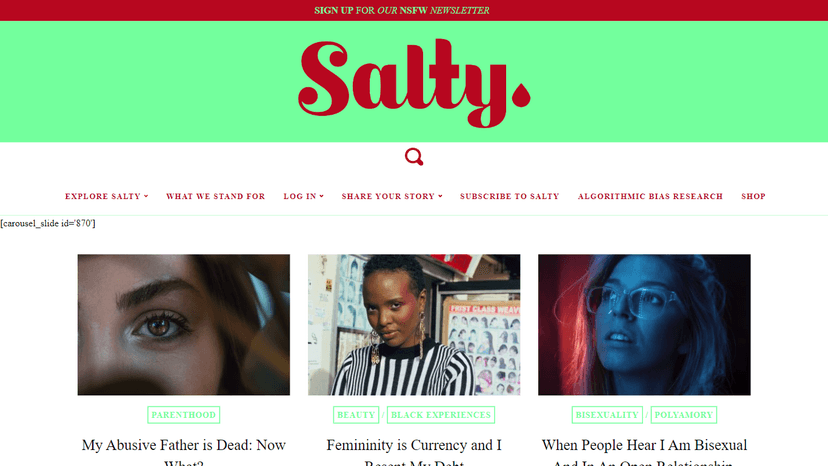Screen dimensions: 828x466
Task: Open the close-up eye article thumbnail
Action: tap(184, 324)
